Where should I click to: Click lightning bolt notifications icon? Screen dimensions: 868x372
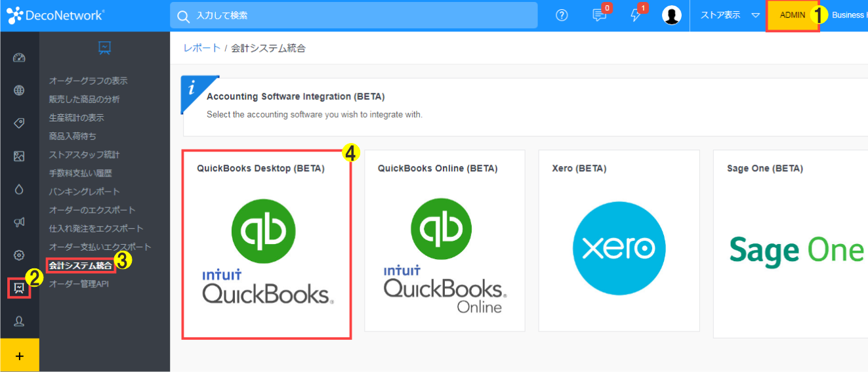[635, 15]
